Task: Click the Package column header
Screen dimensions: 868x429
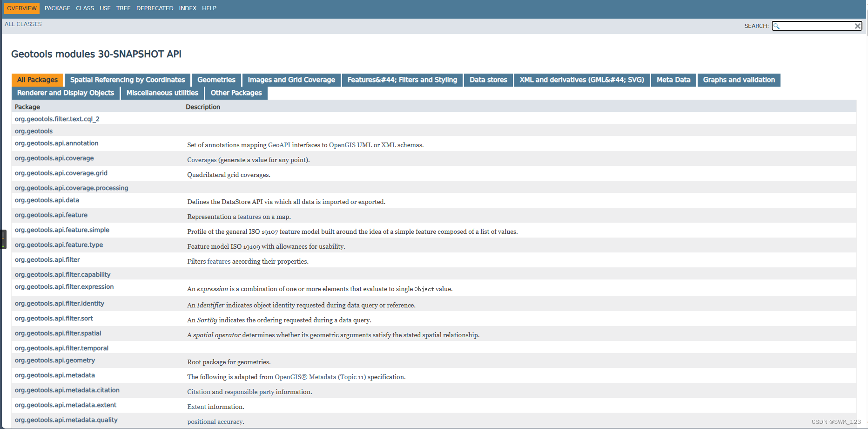Action: point(27,107)
